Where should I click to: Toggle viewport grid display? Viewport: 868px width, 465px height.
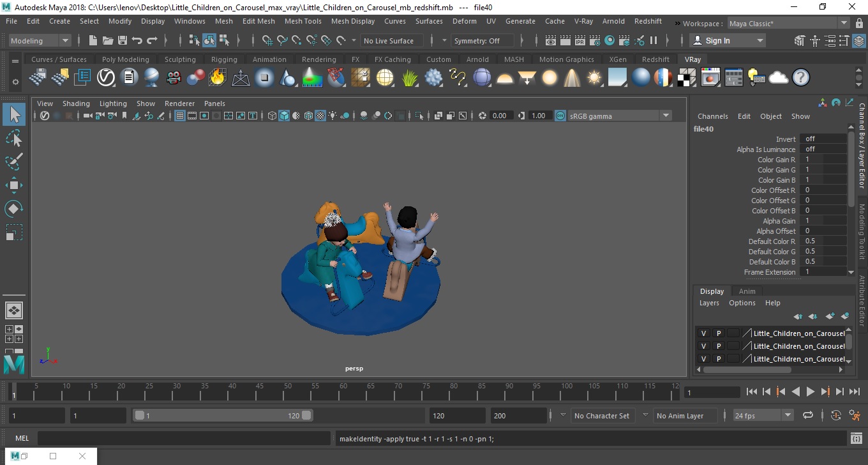[180, 116]
